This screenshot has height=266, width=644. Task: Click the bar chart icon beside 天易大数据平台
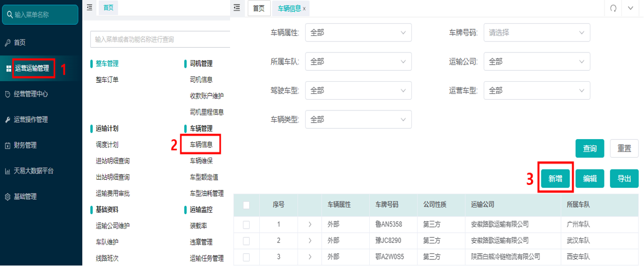8,171
